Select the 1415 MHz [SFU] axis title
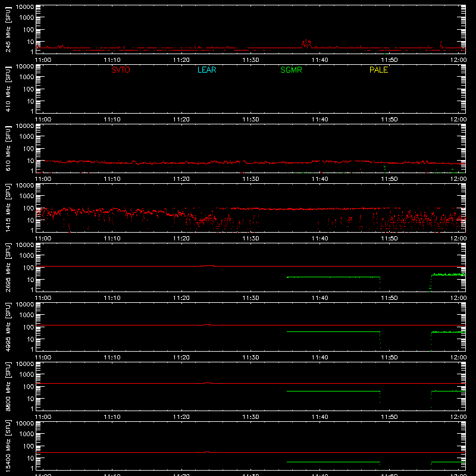The width and height of the screenshot is (476, 476). coord(8,208)
